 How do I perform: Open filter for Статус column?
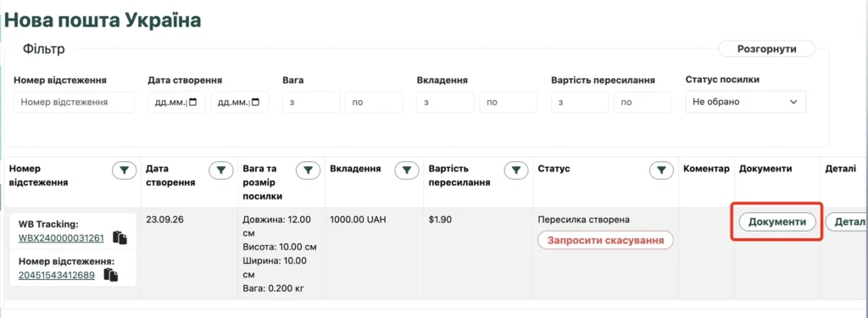point(661,171)
